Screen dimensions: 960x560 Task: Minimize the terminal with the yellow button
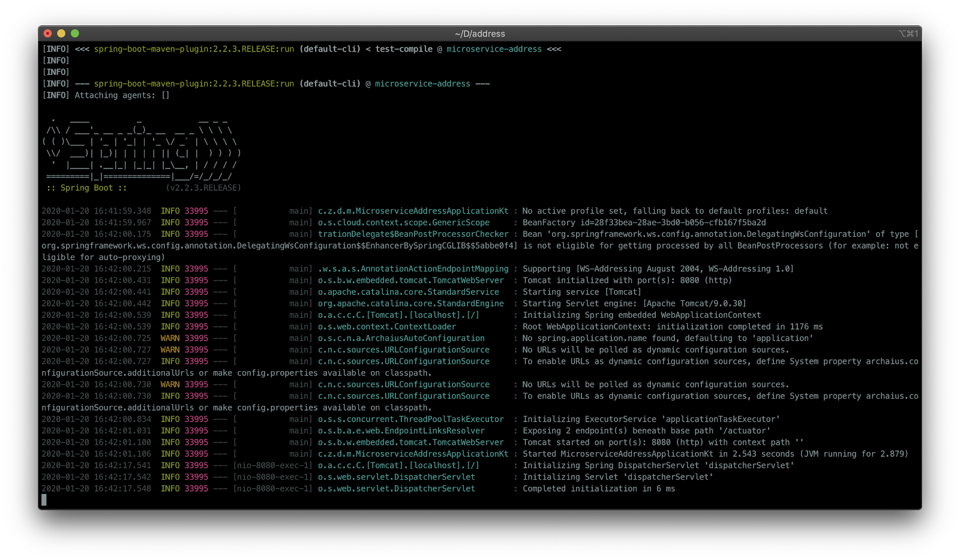61,34
